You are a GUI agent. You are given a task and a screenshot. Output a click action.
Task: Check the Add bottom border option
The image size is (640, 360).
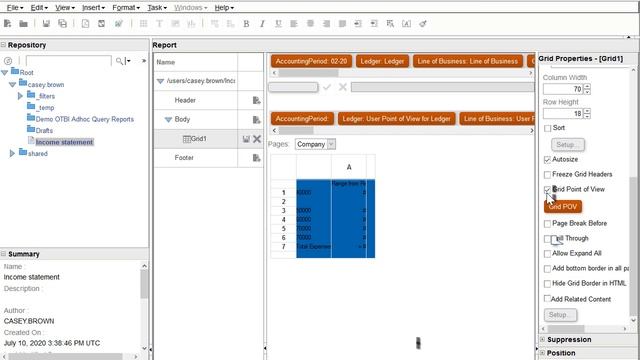click(x=548, y=269)
